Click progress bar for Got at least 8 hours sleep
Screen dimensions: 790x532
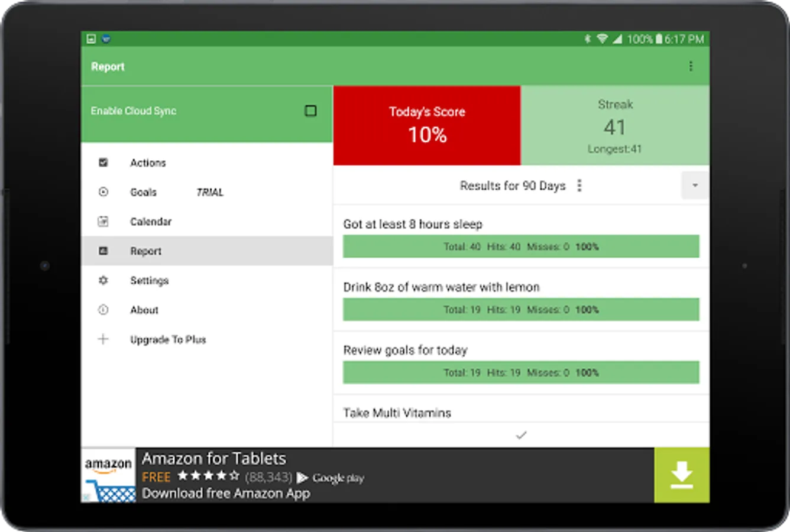coord(521,246)
